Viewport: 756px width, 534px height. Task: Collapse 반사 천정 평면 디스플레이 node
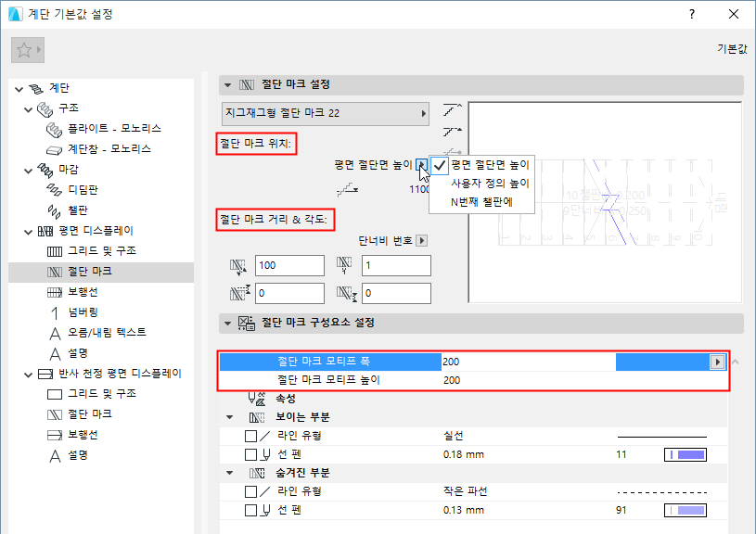(29, 375)
